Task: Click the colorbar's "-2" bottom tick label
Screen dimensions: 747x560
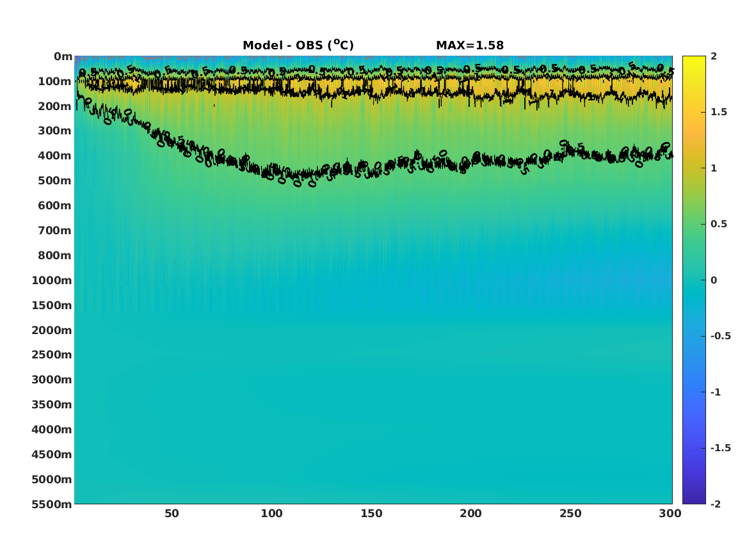Action: [716, 504]
